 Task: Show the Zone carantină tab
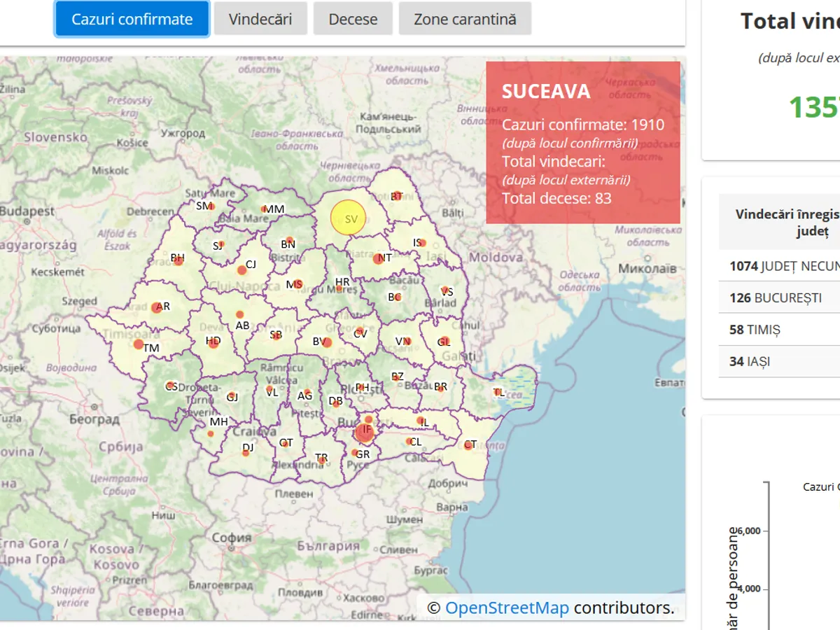(x=465, y=19)
